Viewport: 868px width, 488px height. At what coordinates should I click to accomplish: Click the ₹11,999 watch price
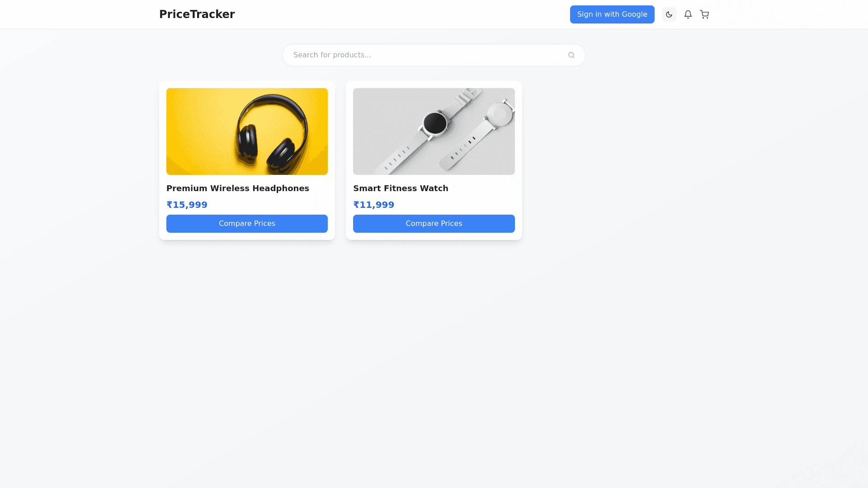tap(373, 205)
